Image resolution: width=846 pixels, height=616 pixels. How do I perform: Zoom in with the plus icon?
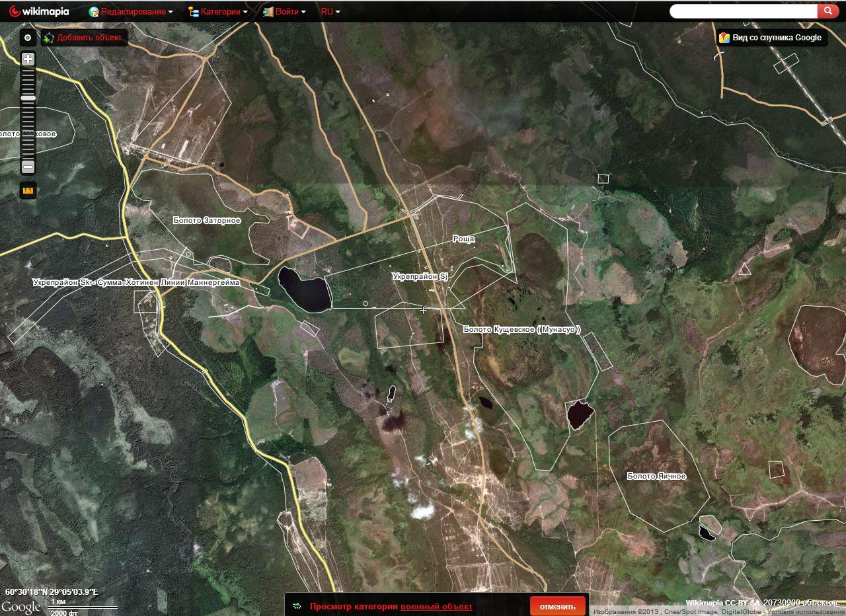[x=28, y=59]
